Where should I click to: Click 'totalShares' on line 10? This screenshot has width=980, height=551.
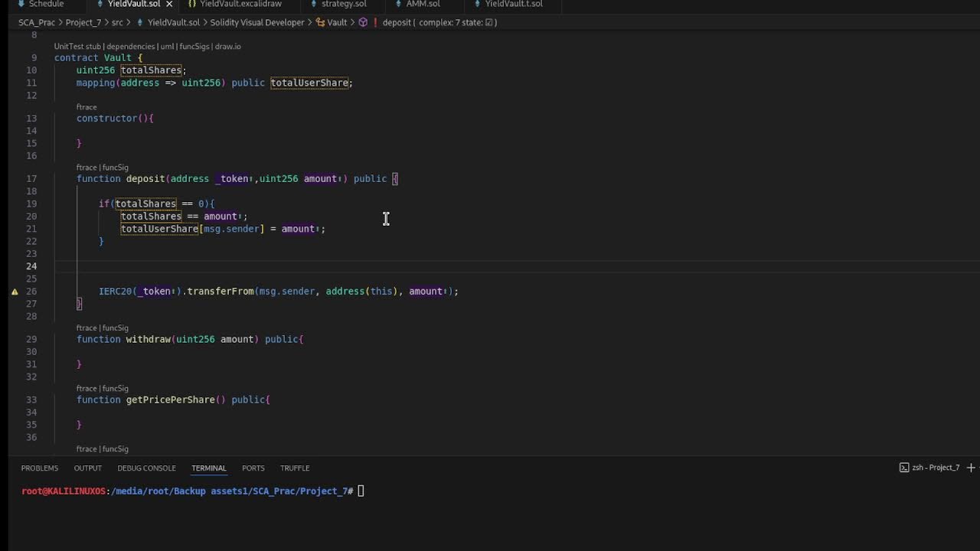(151, 70)
